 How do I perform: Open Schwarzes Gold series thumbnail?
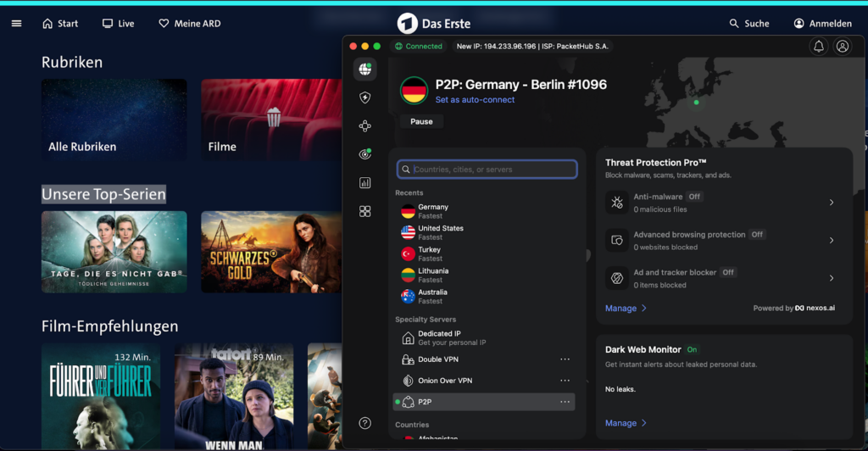pyautogui.click(x=271, y=252)
